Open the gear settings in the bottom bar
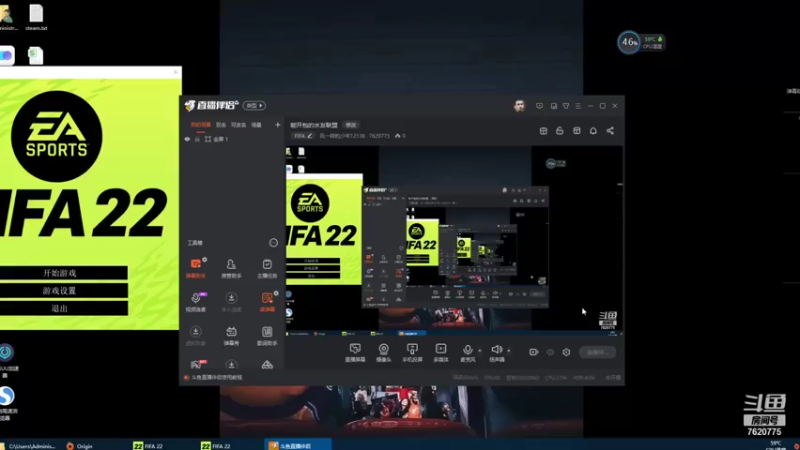The image size is (800, 450). point(566,352)
